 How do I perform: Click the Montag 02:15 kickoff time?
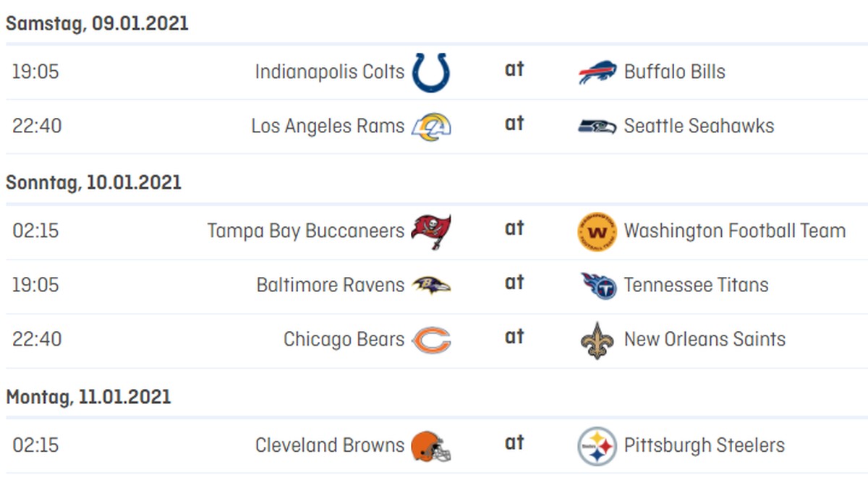(x=35, y=445)
